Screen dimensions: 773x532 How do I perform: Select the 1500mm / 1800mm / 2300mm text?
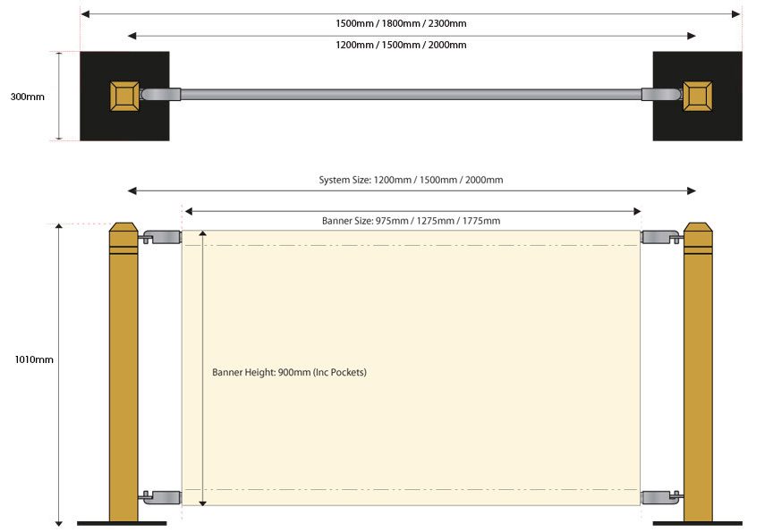[x=411, y=24]
